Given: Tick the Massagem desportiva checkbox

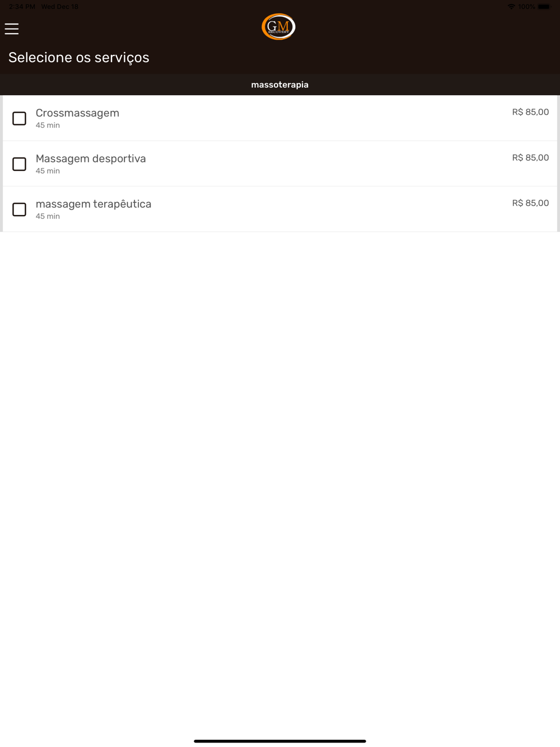Looking at the screenshot, I should 19,164.
